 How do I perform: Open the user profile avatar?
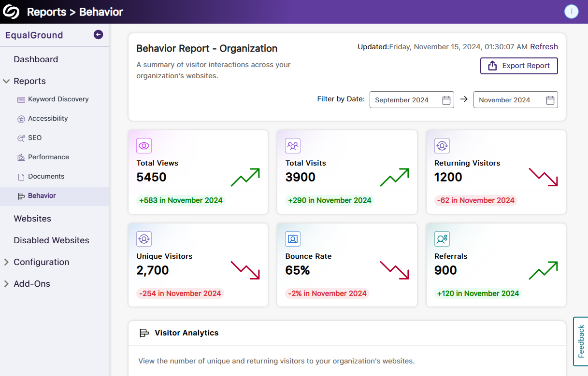[571, 12]
